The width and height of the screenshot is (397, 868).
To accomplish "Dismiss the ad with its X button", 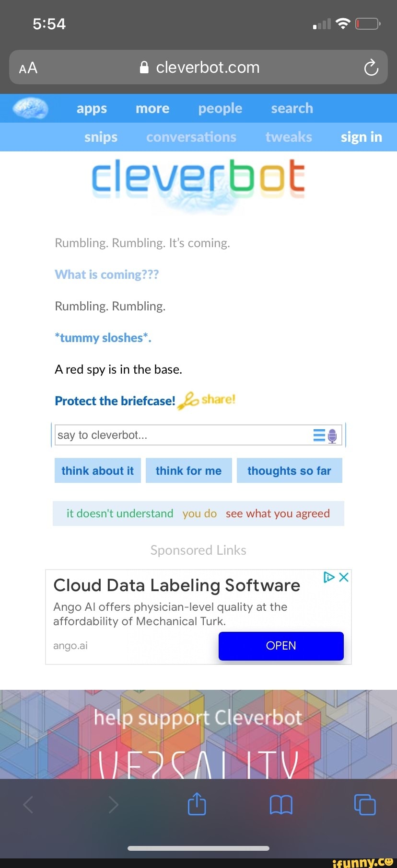I will [x=343, y=577].
